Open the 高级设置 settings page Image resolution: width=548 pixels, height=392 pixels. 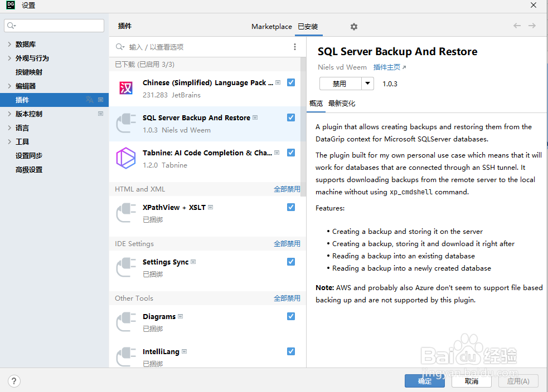(x=29, y=170)
